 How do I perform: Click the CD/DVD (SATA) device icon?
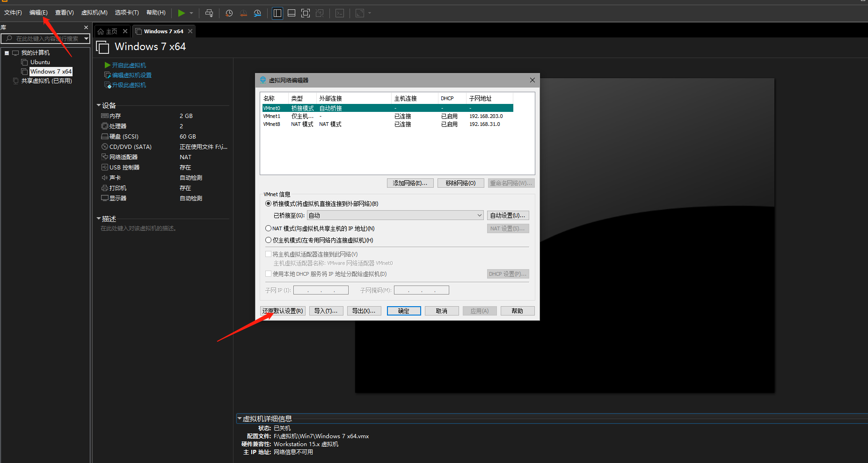click(105, 147)
